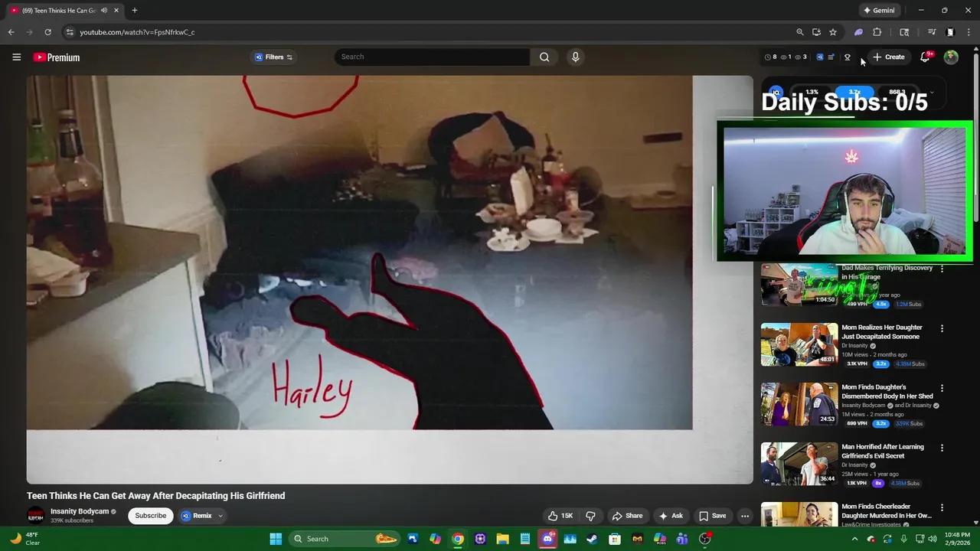The image size is (980, 551).
Task: Open options for Mom Finds Cheerleader video
Action: (942, 507)
